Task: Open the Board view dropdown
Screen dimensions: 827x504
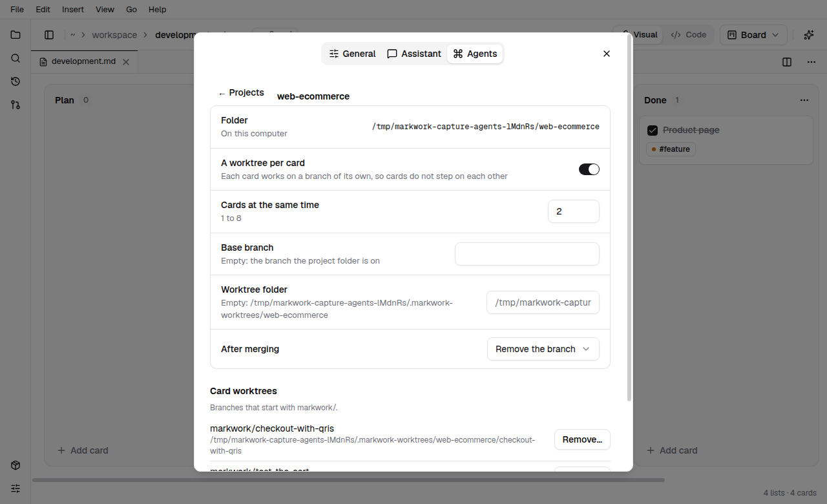Action: point(753,35)
